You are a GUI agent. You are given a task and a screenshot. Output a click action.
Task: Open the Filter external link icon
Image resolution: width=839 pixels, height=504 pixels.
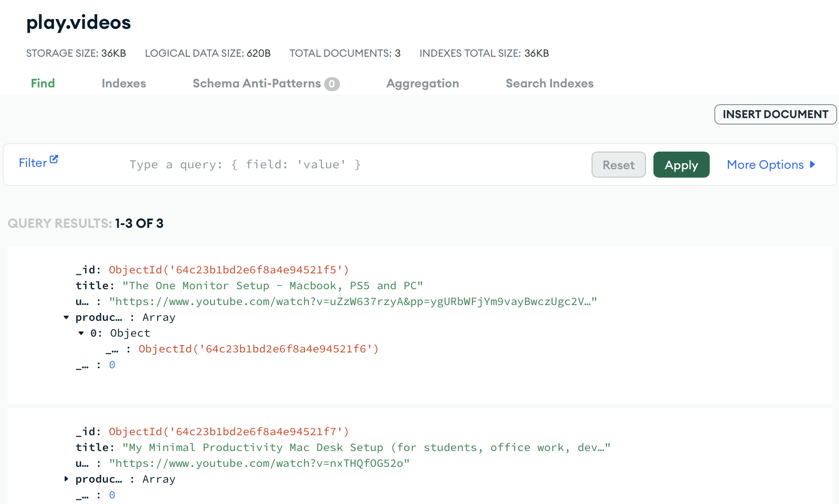tap(54, 159)
